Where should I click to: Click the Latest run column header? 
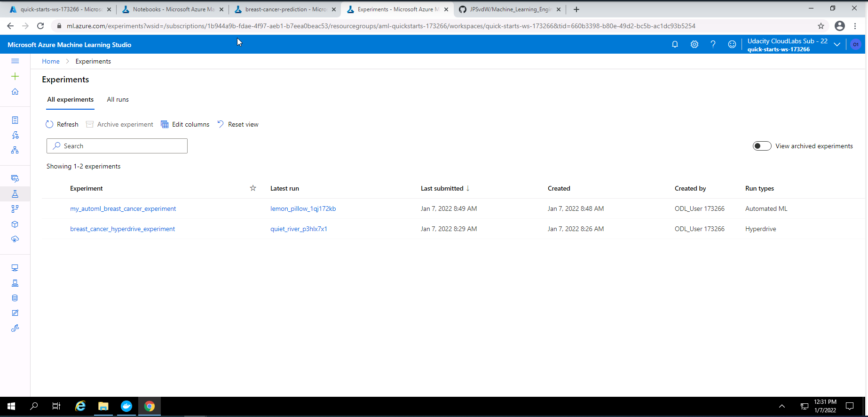[284, 188]
